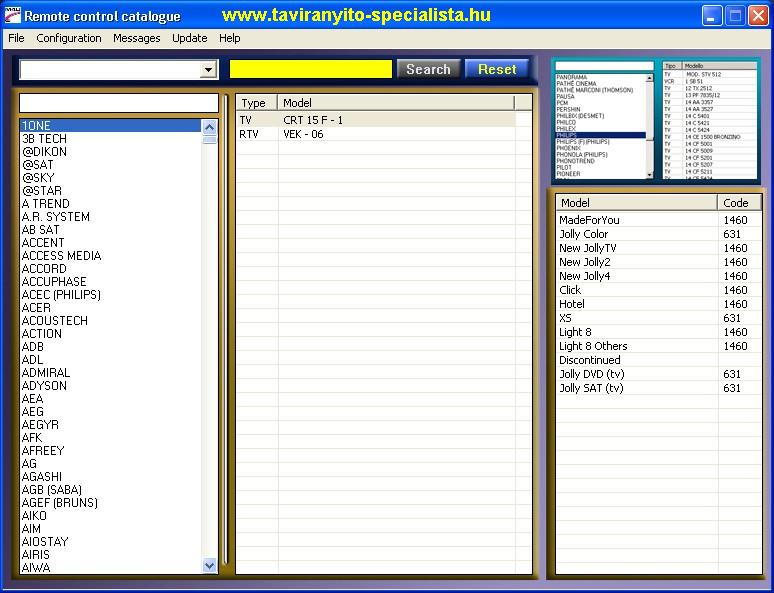Select the XS remote row
774x593 pixels.
(658, 318)
